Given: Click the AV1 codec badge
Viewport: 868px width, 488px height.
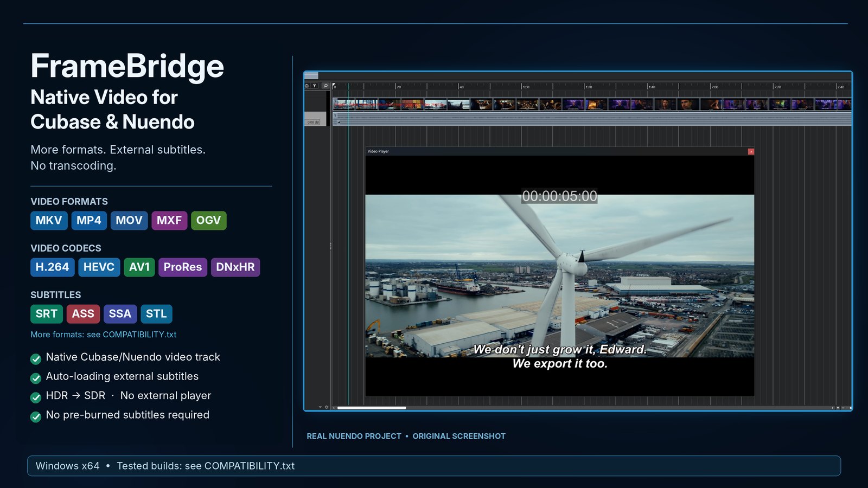Looking at the screenshot, I should (139, 267).
